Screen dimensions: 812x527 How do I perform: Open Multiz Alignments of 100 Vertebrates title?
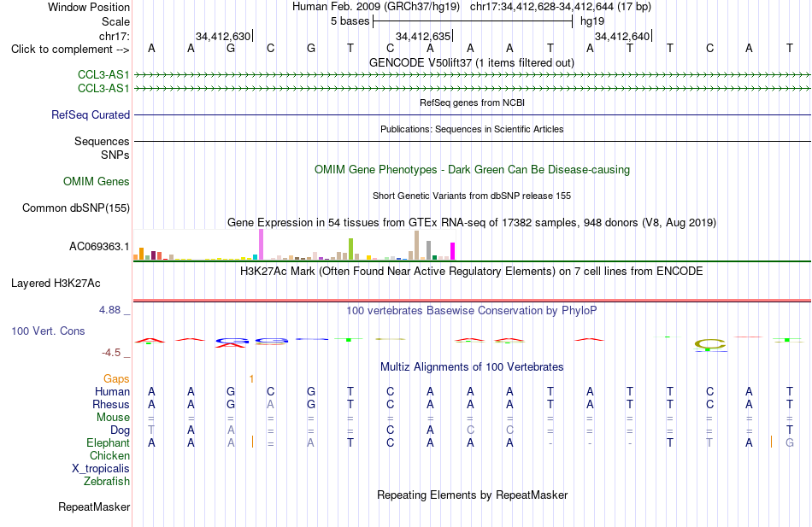[x=471, y=367]
